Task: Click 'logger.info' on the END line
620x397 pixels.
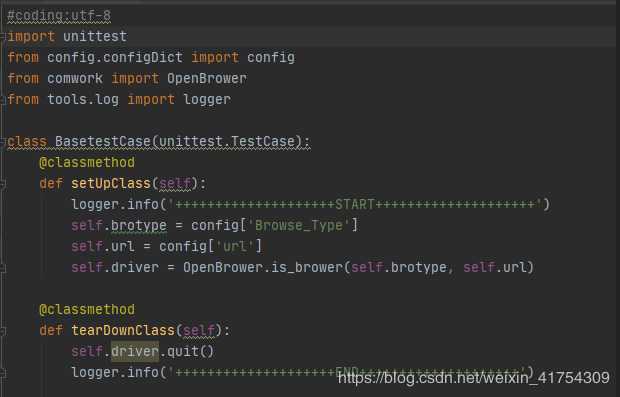Action: pos(115,372)
